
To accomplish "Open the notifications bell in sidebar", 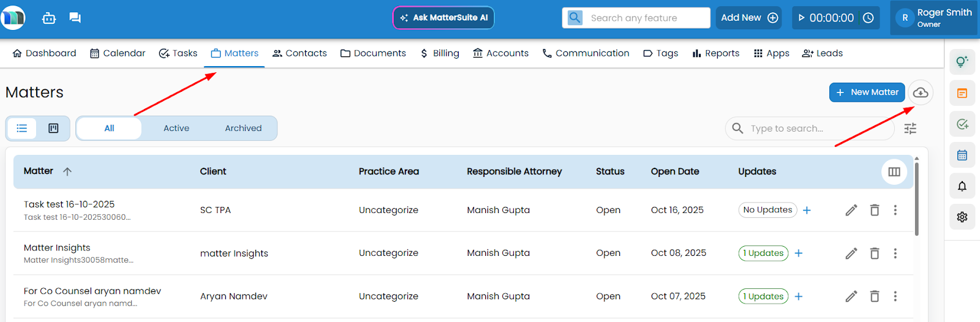I will point(962,186).
